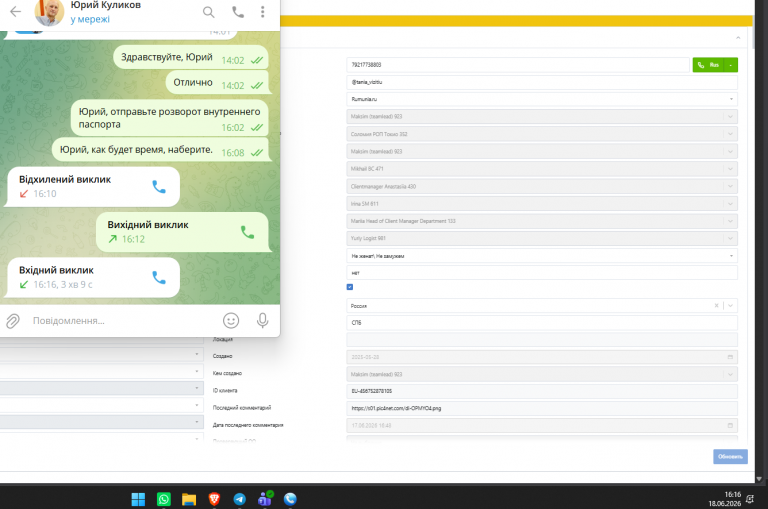Open Telegram from the taskbar
768x509 pixels.
240,499
